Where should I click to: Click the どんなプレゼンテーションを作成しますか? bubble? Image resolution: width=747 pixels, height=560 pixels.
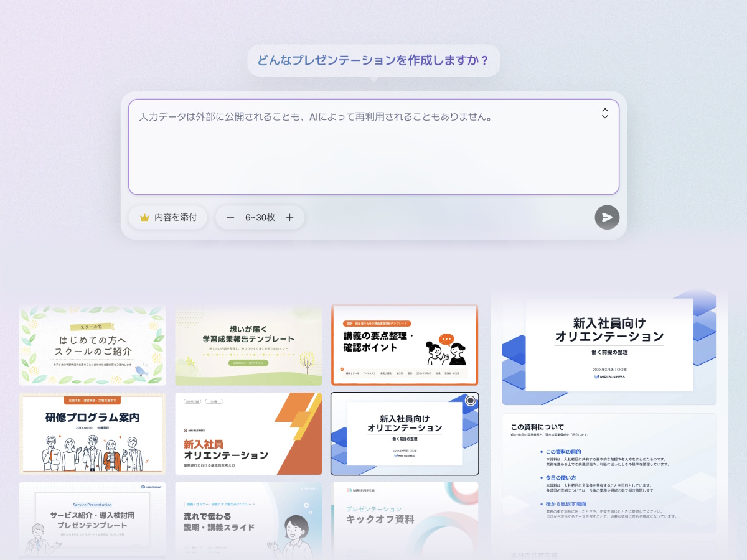(x=374, y=60)
